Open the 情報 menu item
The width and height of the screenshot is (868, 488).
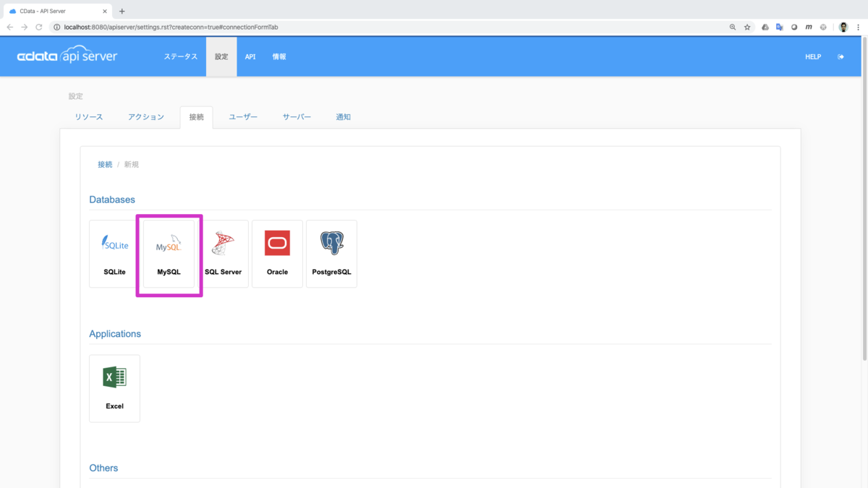click(279, 56)
